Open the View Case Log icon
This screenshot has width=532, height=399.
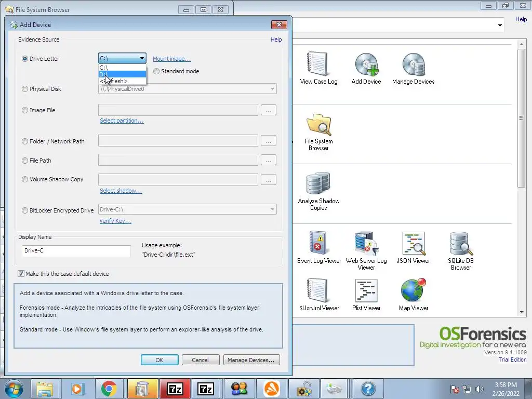pos(318,68)
